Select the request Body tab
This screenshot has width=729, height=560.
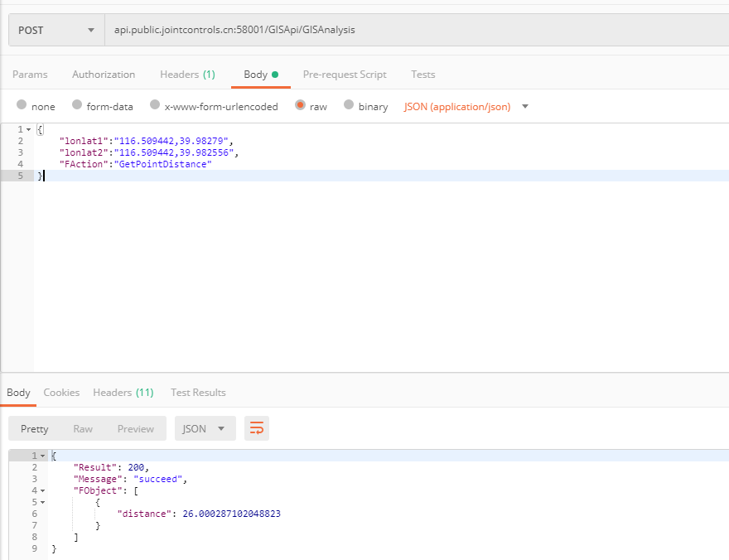[x=261, y=75]
